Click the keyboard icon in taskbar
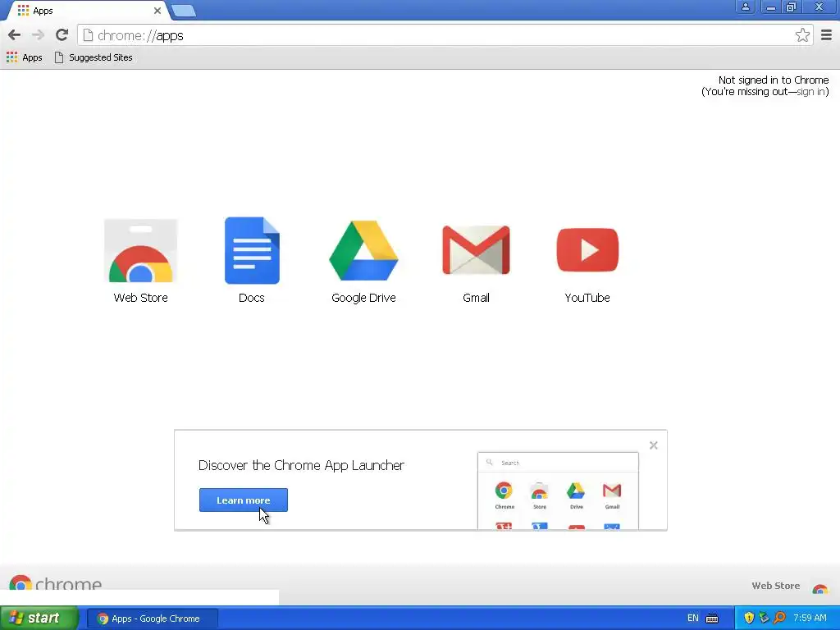The image size is (840, 630). click(712, 619)
